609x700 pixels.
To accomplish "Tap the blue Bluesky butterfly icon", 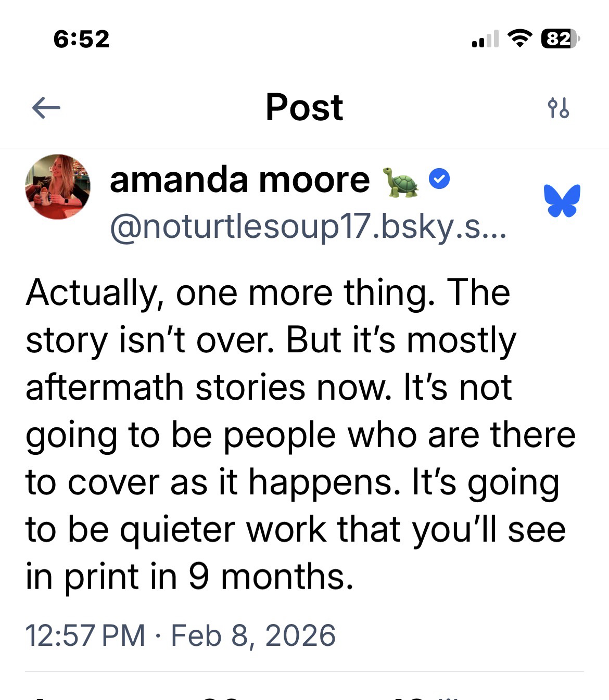I will click(562, 200).
